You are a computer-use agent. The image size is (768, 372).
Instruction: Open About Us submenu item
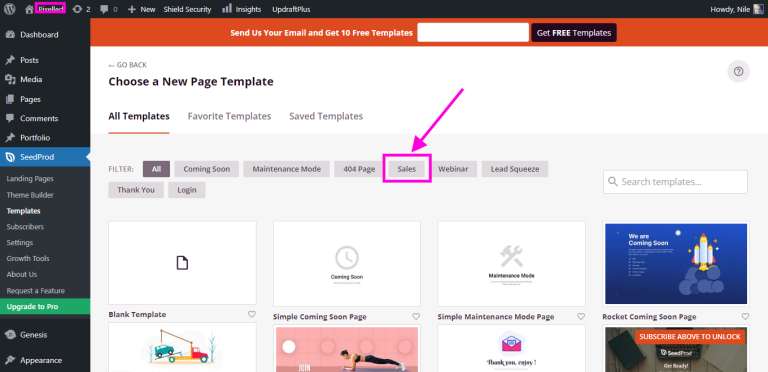click(x=22, y=275)
